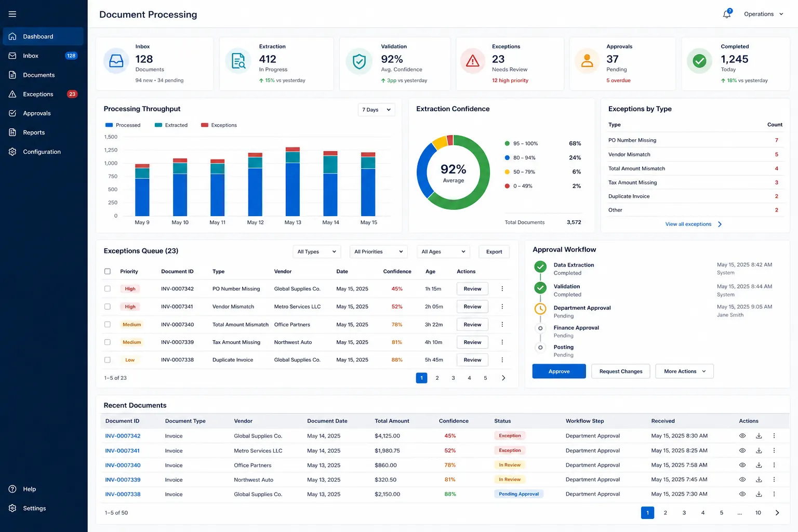Toggle view eye icon for INV-0007342
798x532 pixels.
click(x=742, y=436)
